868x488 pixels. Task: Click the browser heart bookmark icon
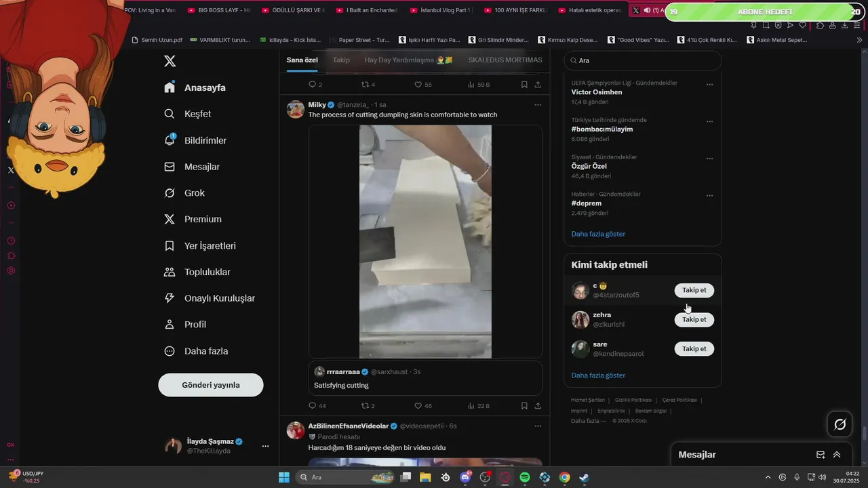click(x=803, y=25)
